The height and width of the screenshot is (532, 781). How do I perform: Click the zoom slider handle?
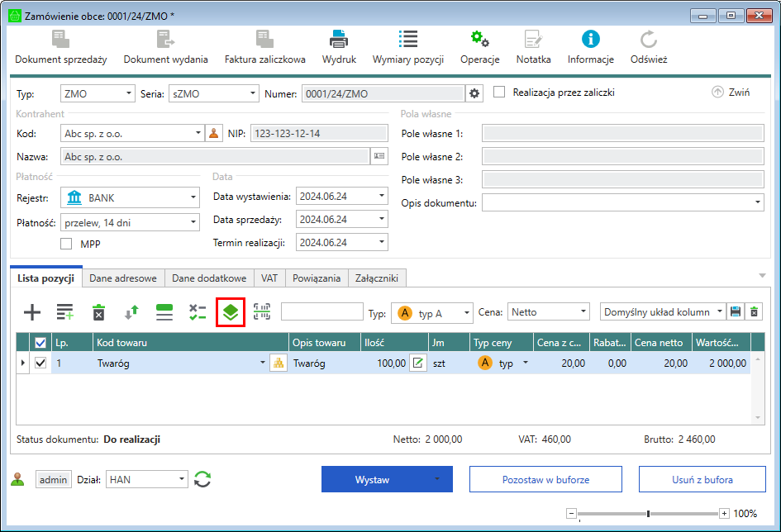pos(648,513)
